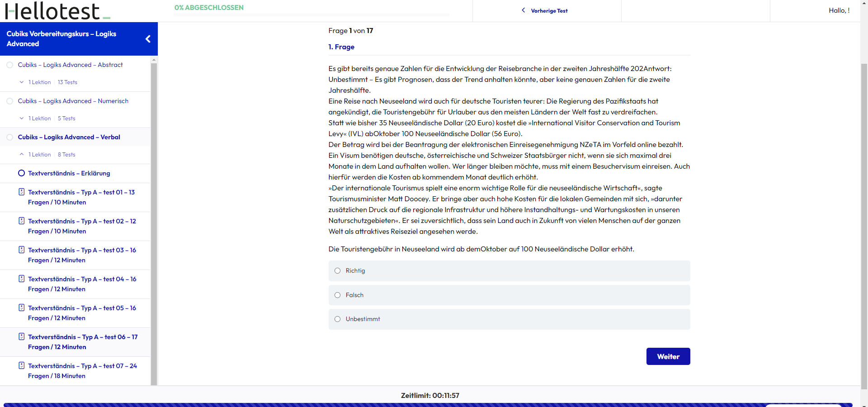Go to Vorherige Test
The width and height of the screenshot is (868, 407).
click(549, 11)
